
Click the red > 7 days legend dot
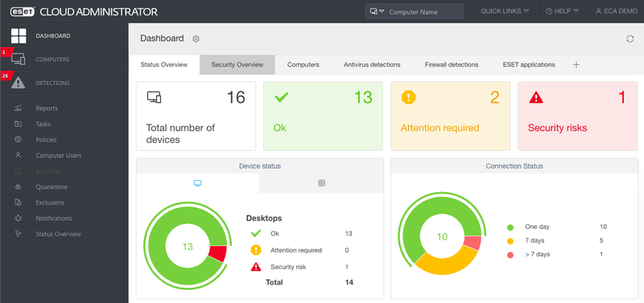point(510,255)
